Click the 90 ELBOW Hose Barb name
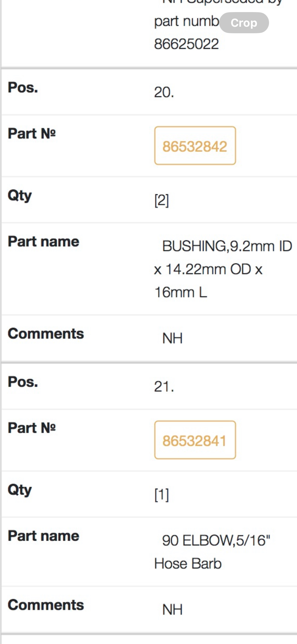Image resolution: width=297 pixels, height=644 pixels. point(212,552)
